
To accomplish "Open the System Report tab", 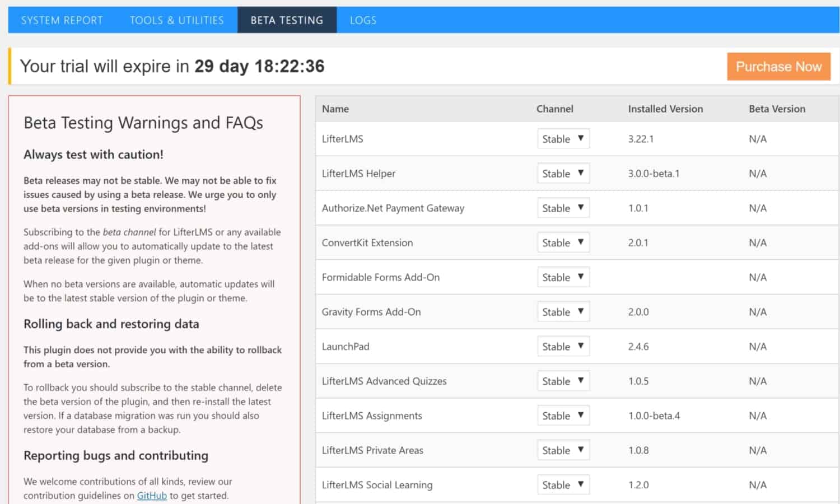I will 62,20.
